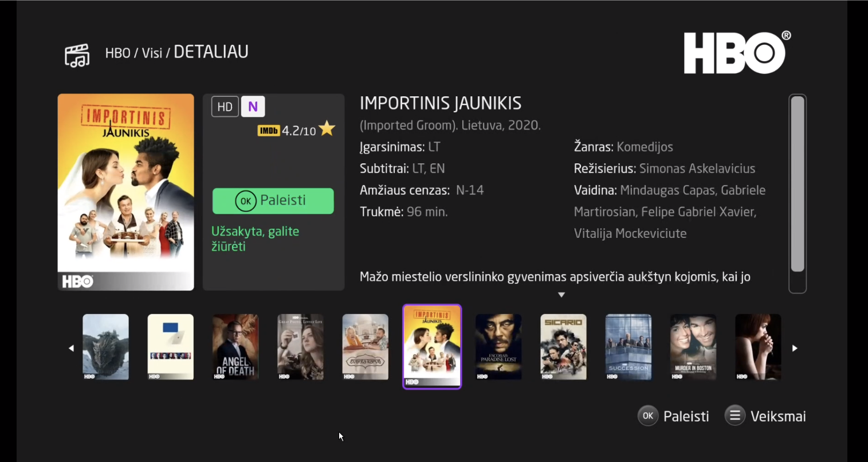
Task: Select the dragon poster thumbnail
Action: (x=105, y=347)
